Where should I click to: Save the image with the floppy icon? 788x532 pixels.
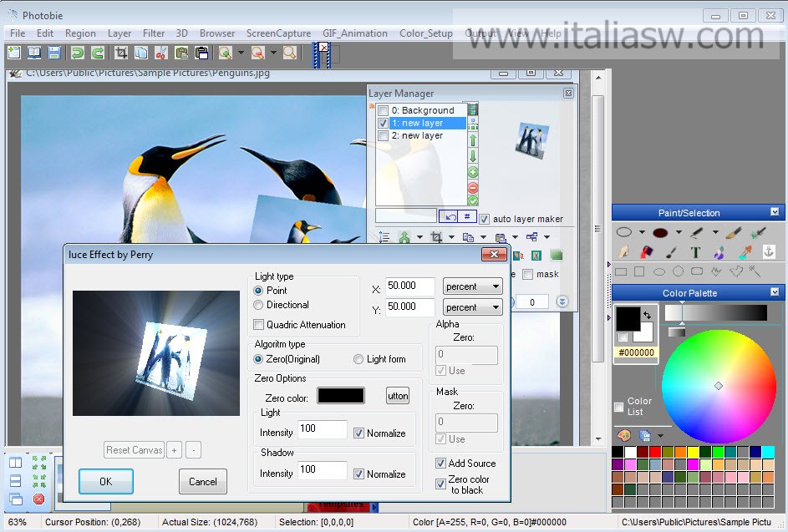click(53, 53)
